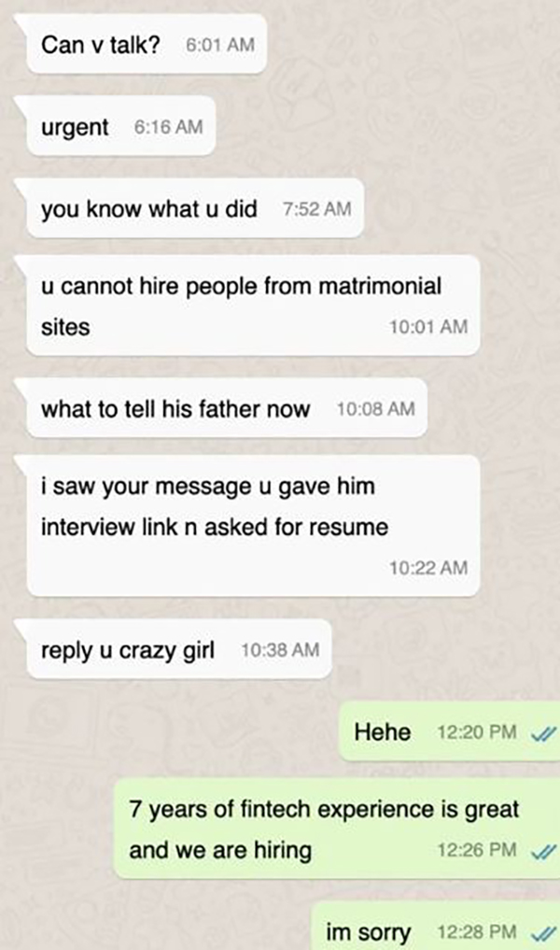Select the green 'Hehe' reply bubble
560x950 pixels.
449,731
